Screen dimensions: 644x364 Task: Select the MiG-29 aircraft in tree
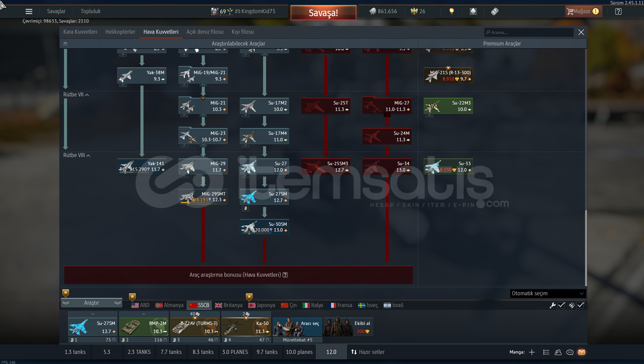203,167
